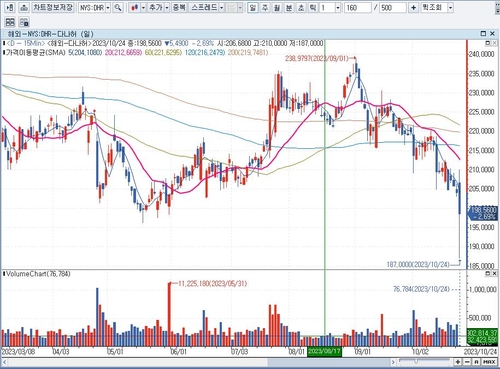Click the current price tag 198.5600
500x369 pixels.
tap(483, 213)
